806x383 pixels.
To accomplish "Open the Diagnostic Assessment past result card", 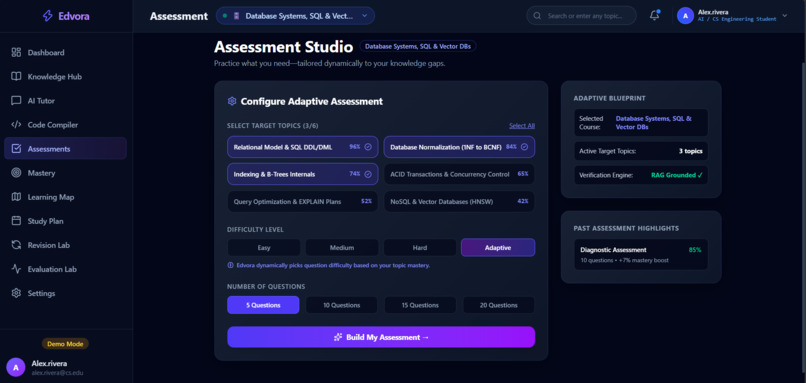I will coord(640,254).
